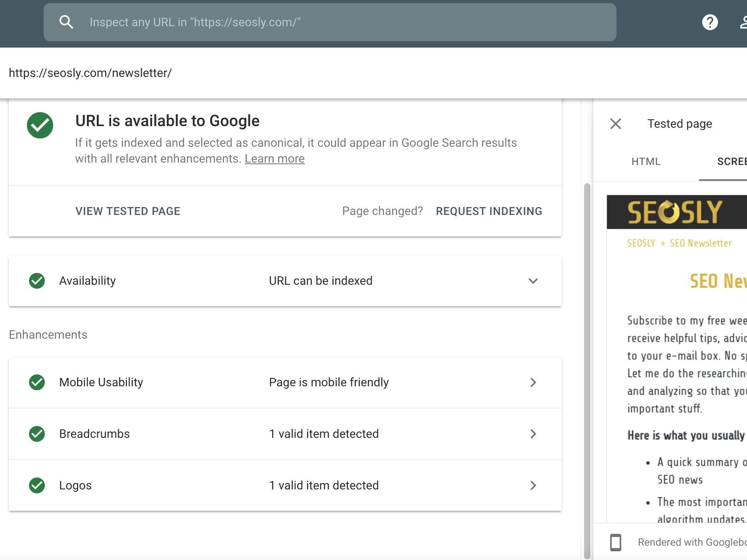Click the Enhancements section heading
Viewport: 747px width, 560px height.
[x=48, y=335]
